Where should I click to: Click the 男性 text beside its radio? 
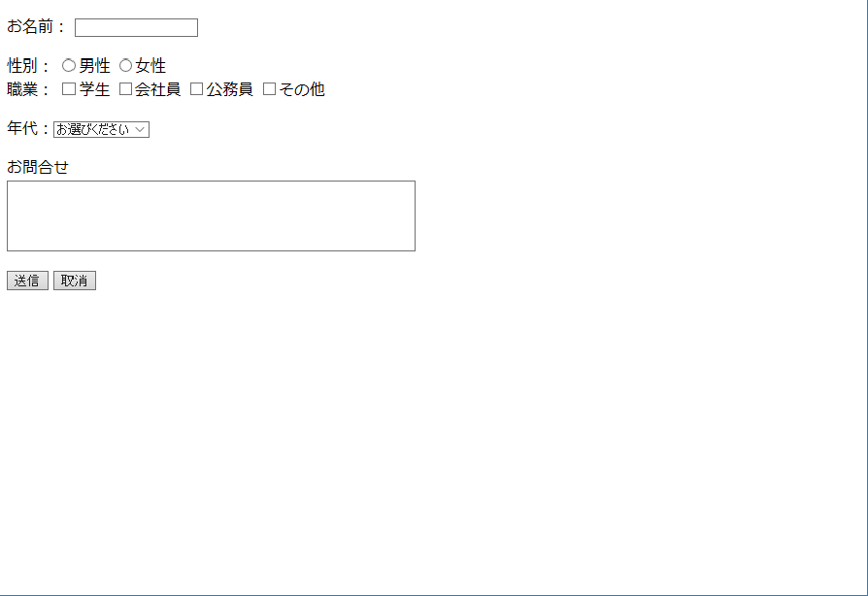tap(94, 66)
